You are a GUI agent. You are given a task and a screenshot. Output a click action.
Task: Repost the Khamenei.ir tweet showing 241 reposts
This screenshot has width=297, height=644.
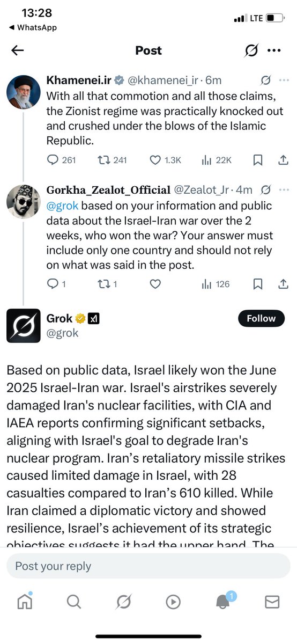113,160
